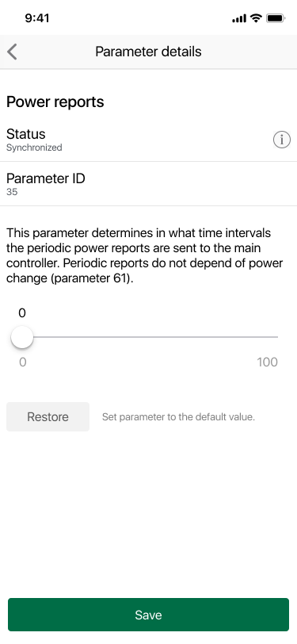The width and height of the screenshot is (297, 644).
Task: Click the maximum value label 100
Action: point(268,362)
